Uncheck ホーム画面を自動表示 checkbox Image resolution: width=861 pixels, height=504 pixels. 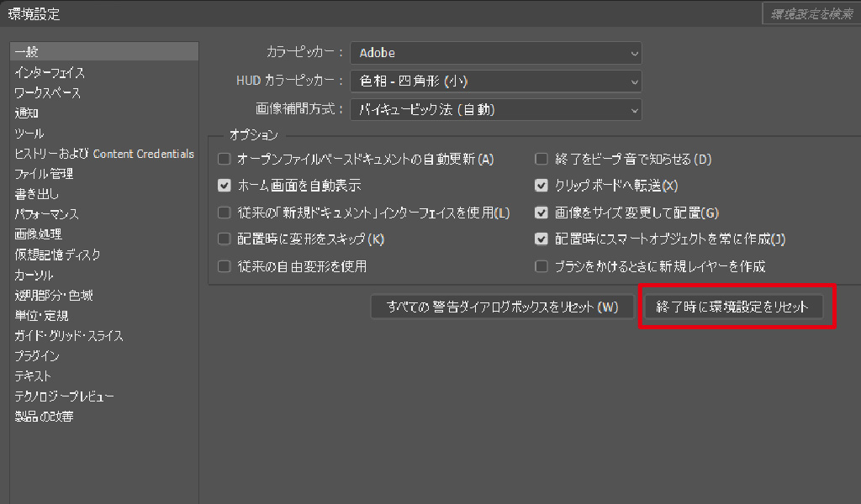click(x=224, y=186)
